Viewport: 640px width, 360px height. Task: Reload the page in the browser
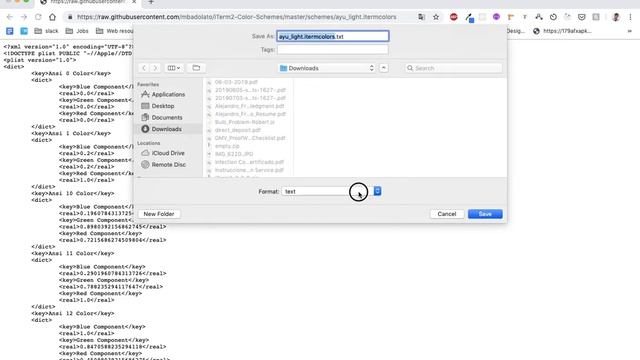38,17
